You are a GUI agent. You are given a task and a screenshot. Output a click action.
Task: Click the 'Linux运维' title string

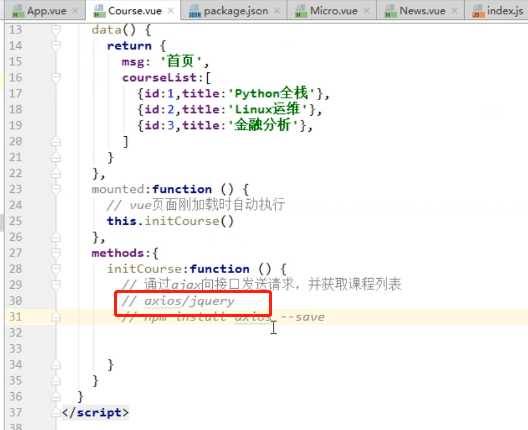(x=269, y=109)
